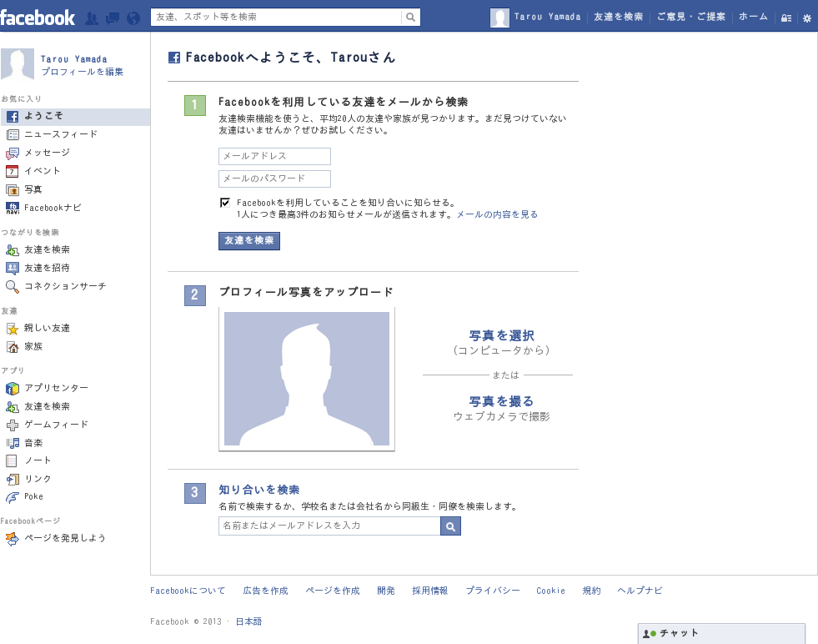Open 広告を作成 footer link

click(x=265, y=591)
